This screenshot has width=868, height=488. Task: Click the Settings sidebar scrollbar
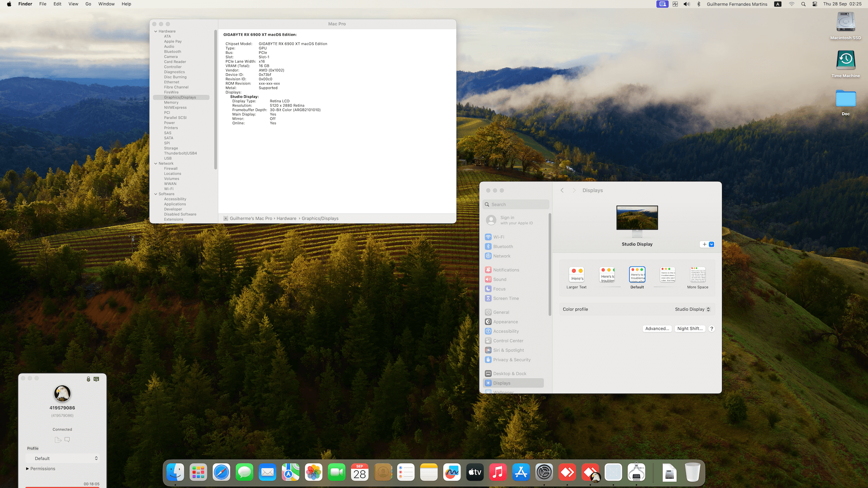coord(550,264)
